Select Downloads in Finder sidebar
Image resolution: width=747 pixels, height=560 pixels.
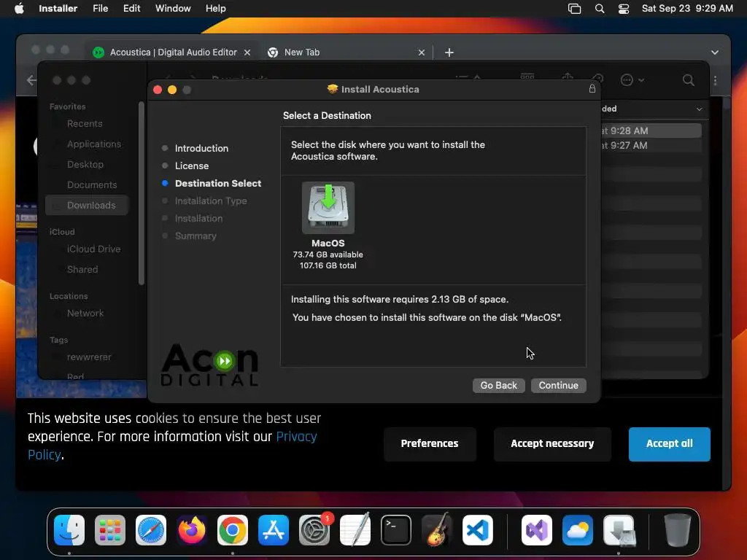[x=88, y=205]
